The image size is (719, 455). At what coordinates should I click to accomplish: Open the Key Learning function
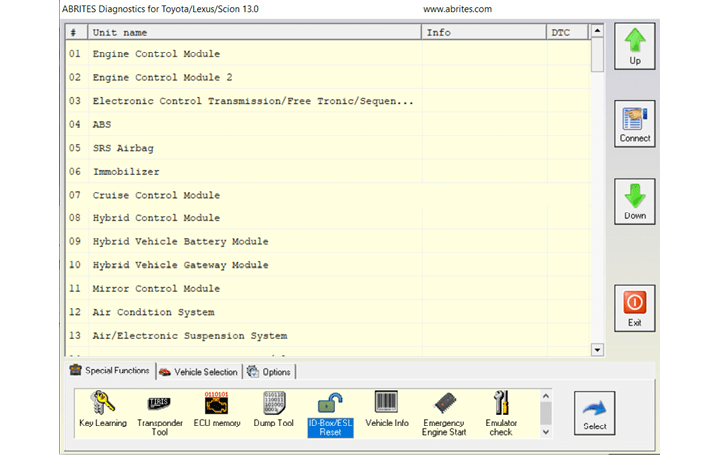[x=103, y=411]
